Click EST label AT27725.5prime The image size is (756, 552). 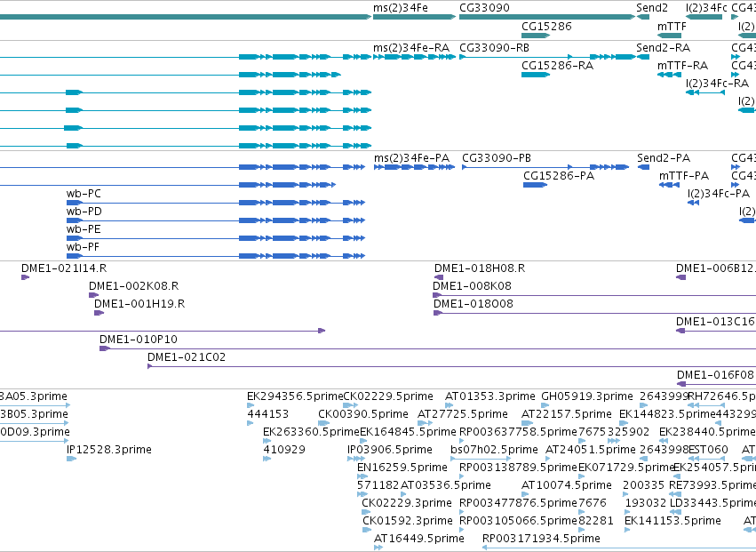tap(463, 415)
